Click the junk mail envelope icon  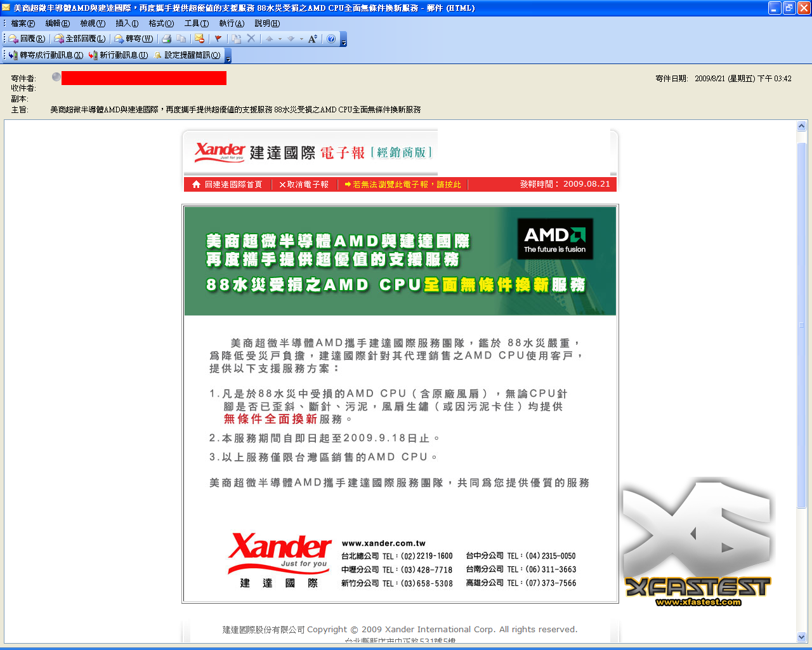click(199, 39)
